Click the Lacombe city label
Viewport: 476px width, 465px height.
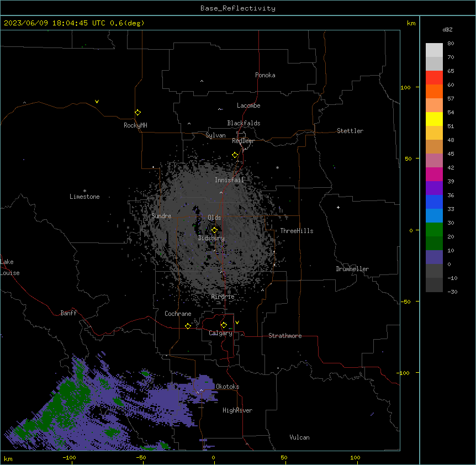[248, 105]
